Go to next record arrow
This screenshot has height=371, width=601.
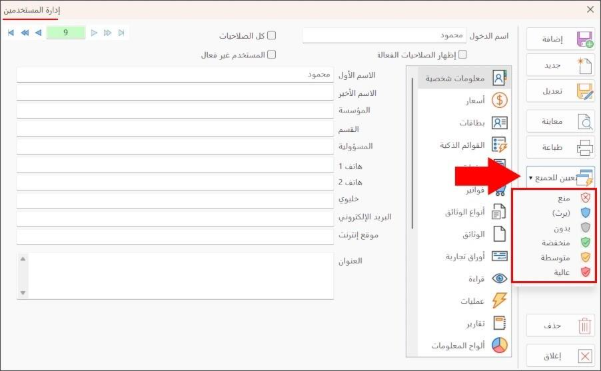pos(94,33)
